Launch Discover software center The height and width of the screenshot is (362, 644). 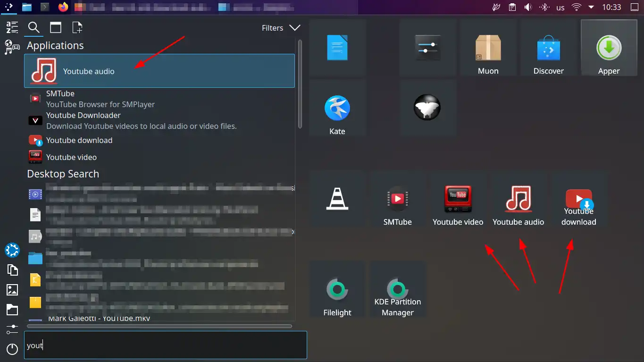click(x=549, y=48)
